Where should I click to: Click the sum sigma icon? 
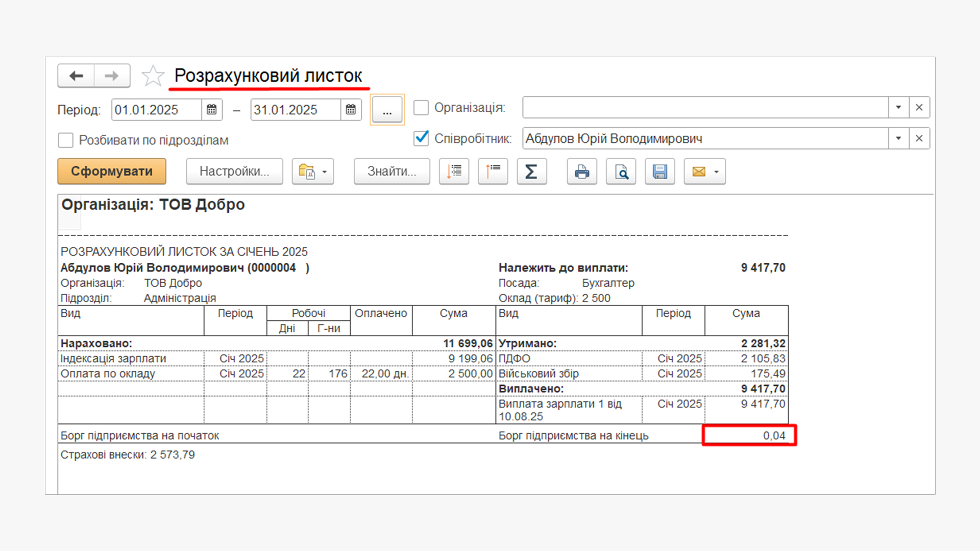click(x=531, y=171)
